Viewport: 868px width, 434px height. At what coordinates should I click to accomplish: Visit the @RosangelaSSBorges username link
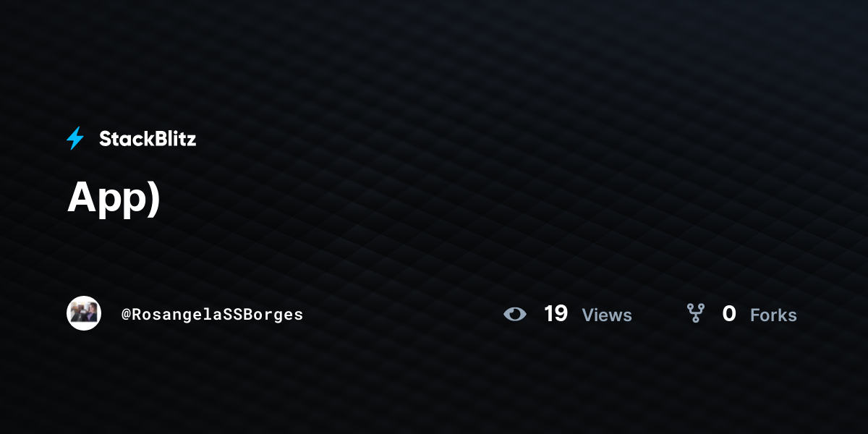tap(213, 315)
